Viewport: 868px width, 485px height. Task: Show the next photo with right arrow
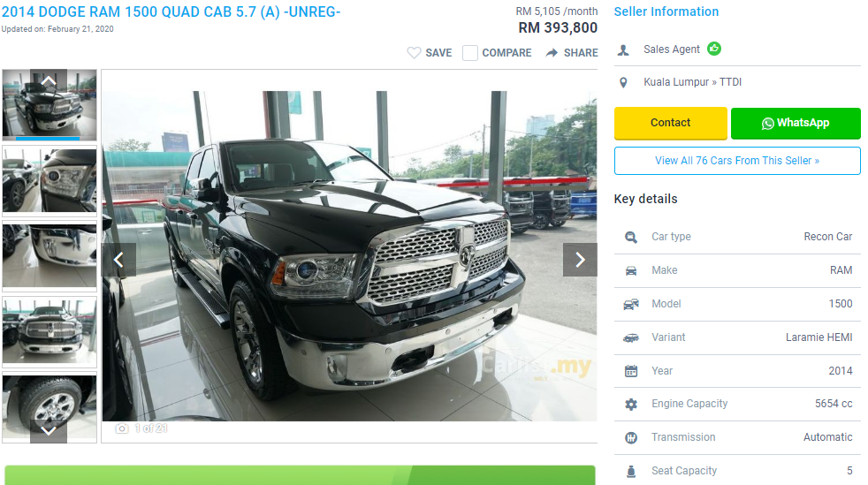click(x=580, y=260)
